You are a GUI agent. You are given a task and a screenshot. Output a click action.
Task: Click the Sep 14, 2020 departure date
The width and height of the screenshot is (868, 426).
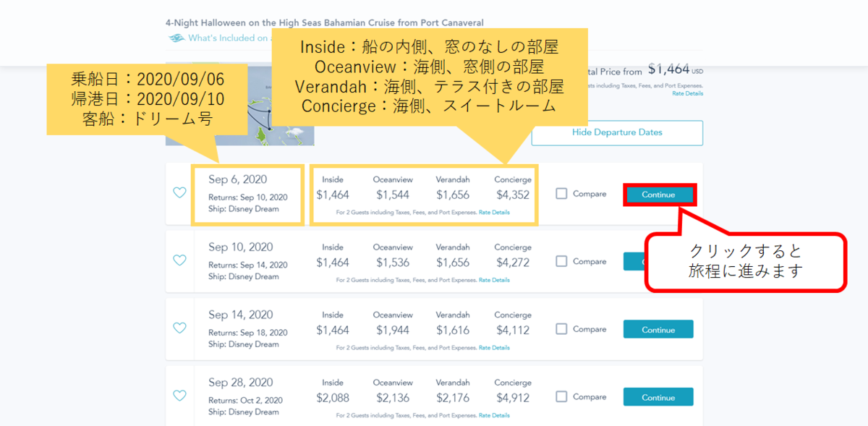241,315
